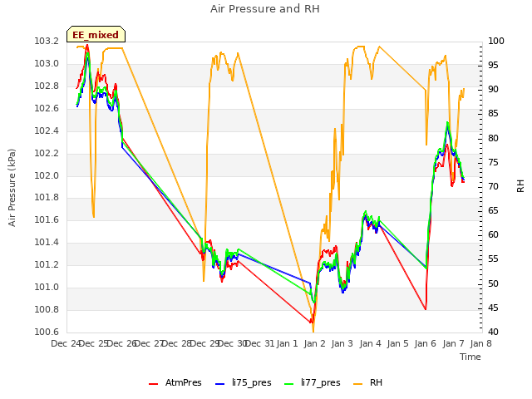This screenshot has width=532, height=399.
Task: Click the Jan 8 date tick label
Action: tap(480, 344)
